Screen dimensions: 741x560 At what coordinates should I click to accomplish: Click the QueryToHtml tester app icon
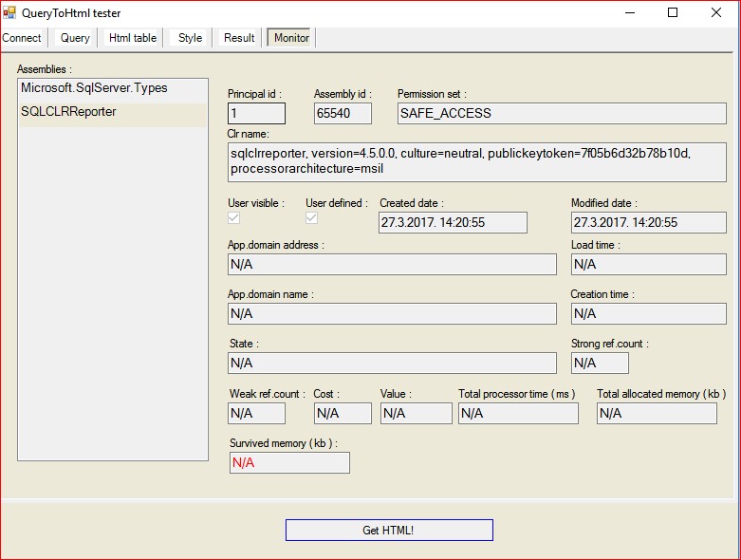point(10,13)
